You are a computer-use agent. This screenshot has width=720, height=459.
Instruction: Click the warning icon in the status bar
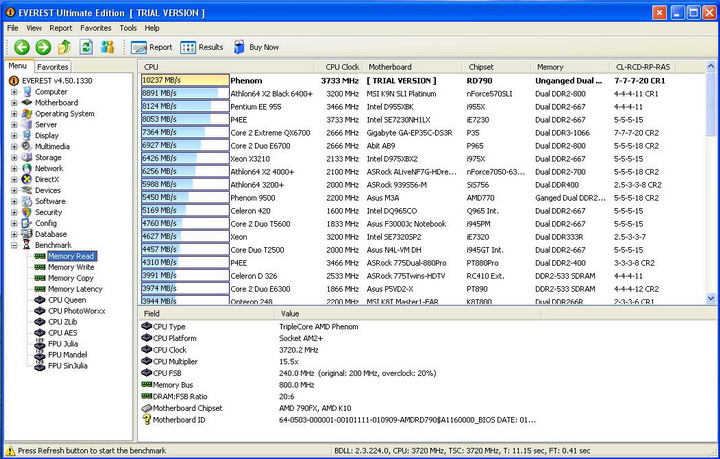(10, 451)
